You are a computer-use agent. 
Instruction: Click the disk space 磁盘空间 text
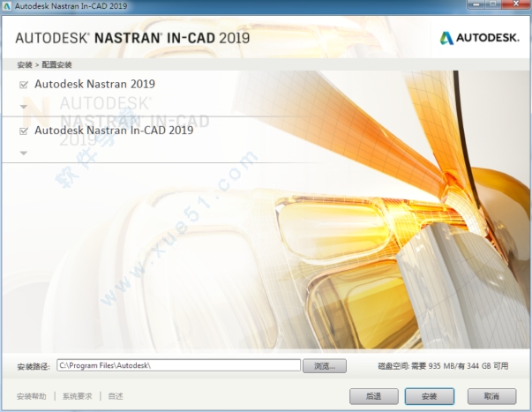[x=443, y=366]
